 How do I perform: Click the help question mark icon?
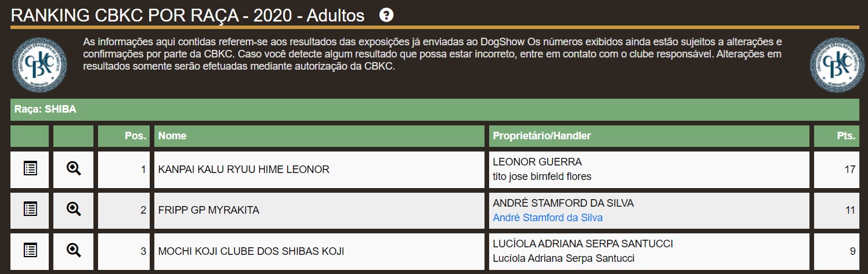[386, 15]
